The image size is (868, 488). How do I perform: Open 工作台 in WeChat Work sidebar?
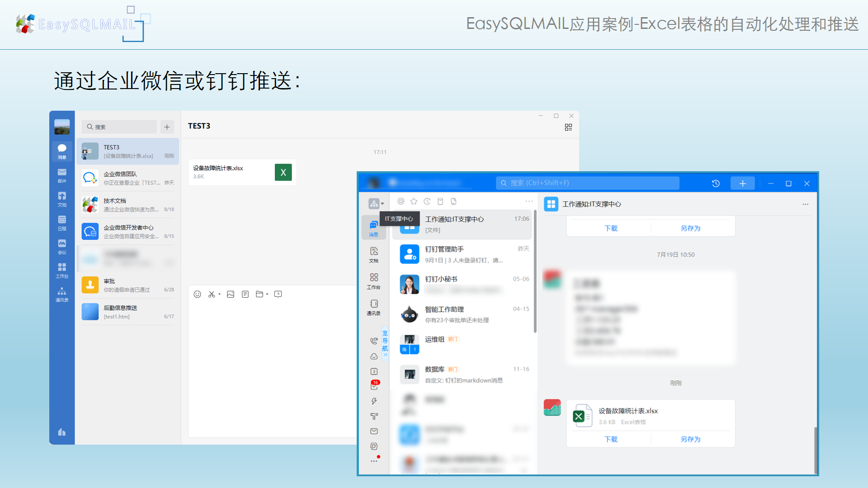pyautogui.click(x=62, y=270)
